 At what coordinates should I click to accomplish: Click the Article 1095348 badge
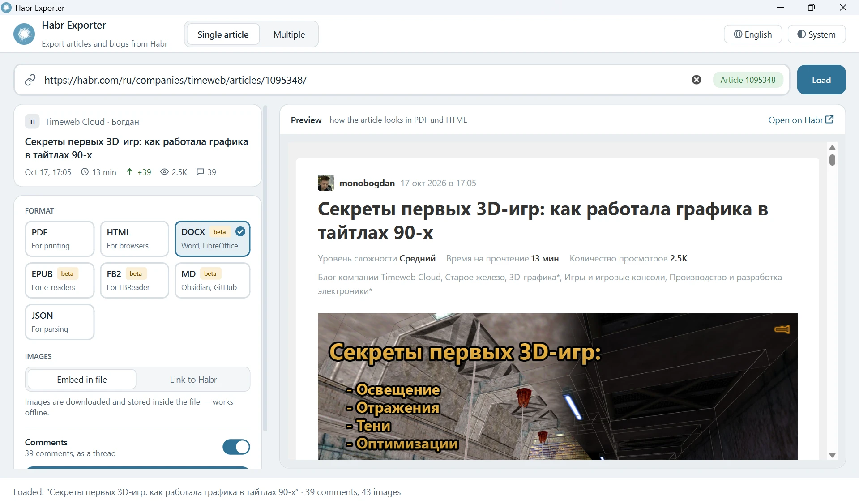[748, 80]
